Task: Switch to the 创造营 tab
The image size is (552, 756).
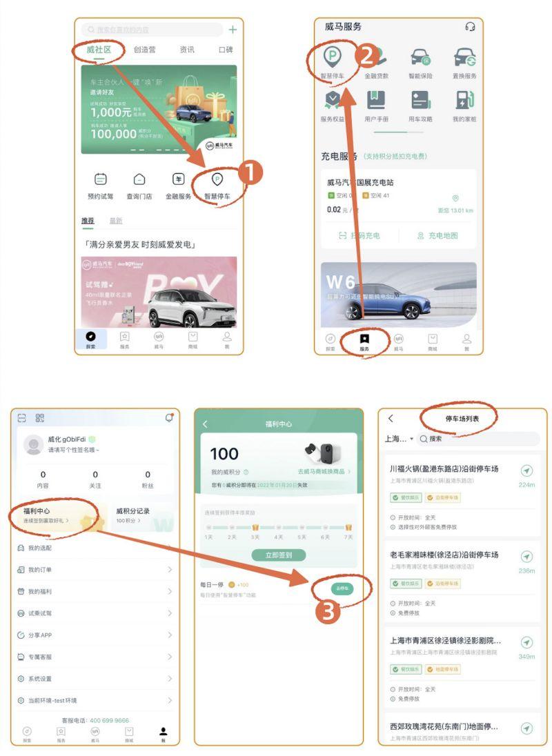Action: tap(145, 50)
